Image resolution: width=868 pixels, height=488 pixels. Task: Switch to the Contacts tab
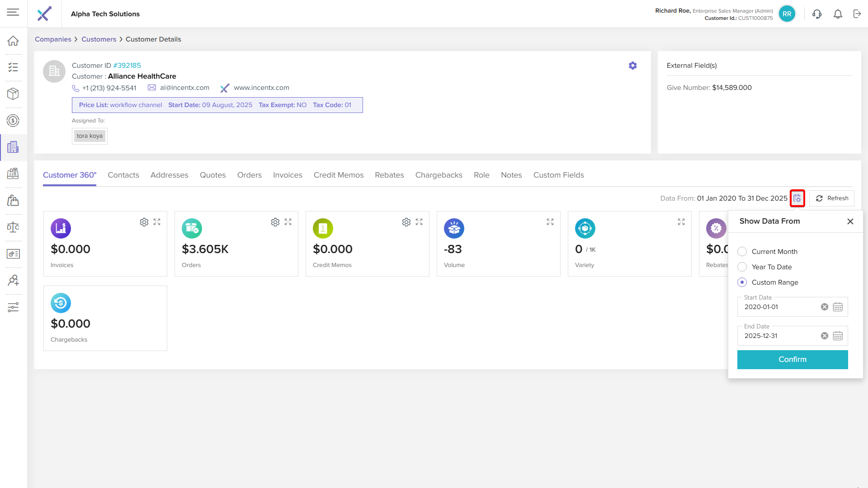click(x=123, y=175)
